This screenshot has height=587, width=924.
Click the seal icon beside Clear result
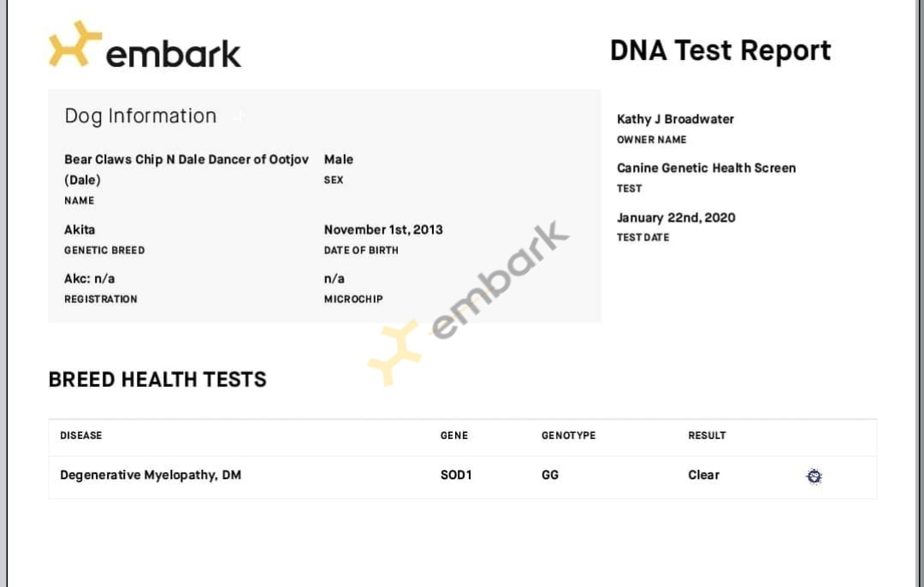pyautogui.click(x=814, y=476)
